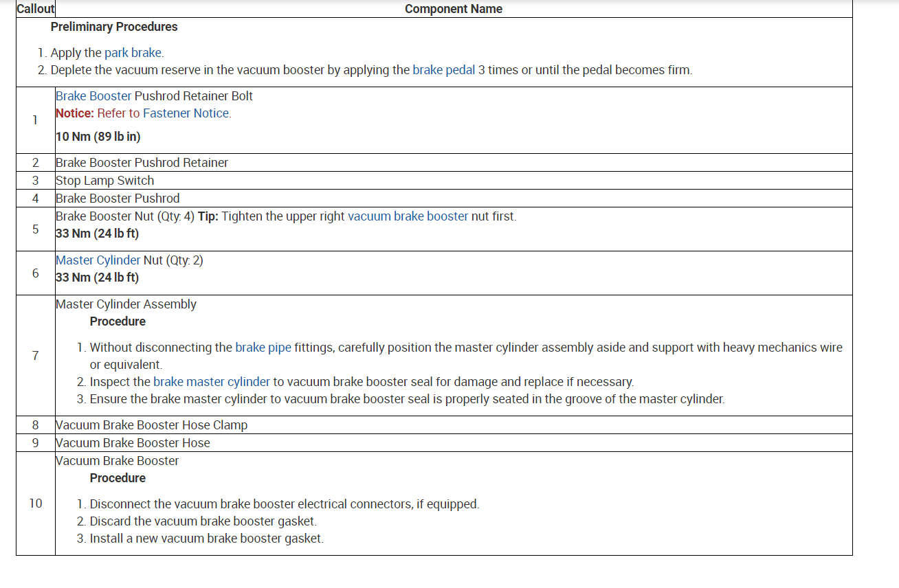The height and width of the screenshot is (588, 899).
Task: Click the Master Cylinder Assembly text
Action: coord(126,304)
